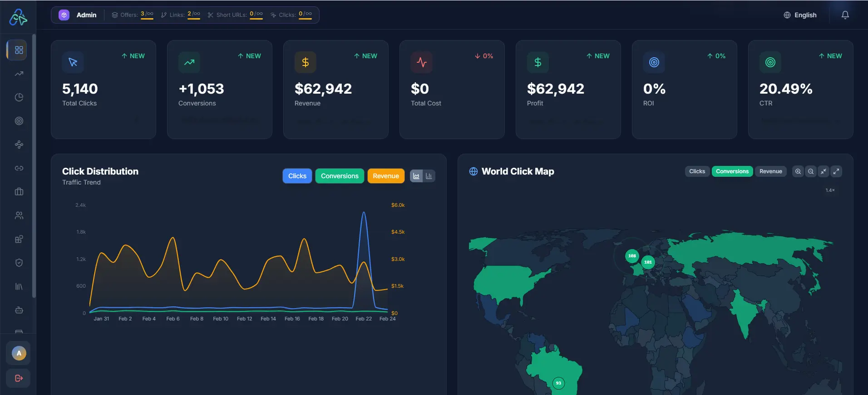The image size is (868, 395).
Task: Click the widgets icon in the sidebar
Action: click(x=19, y=239)
